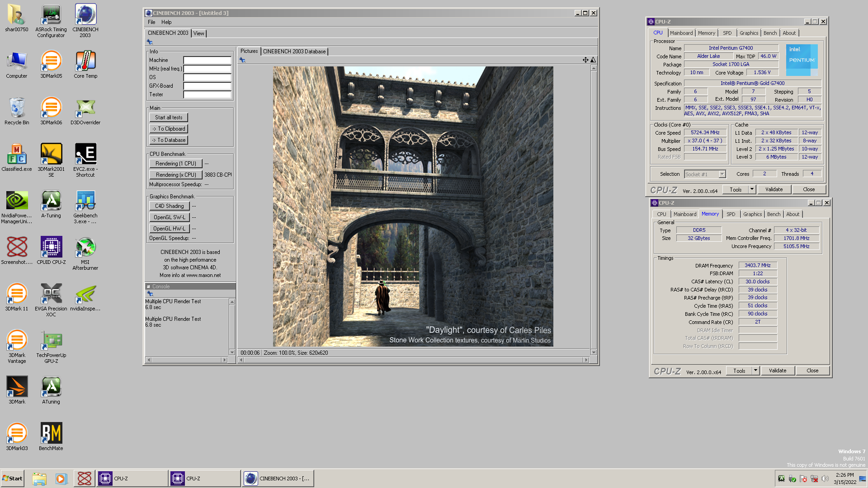Image resolution: width=868 pixels, height=488 pixels.
Task: Select the MSI Afterburner desktop icon
Action: (85, 253)
